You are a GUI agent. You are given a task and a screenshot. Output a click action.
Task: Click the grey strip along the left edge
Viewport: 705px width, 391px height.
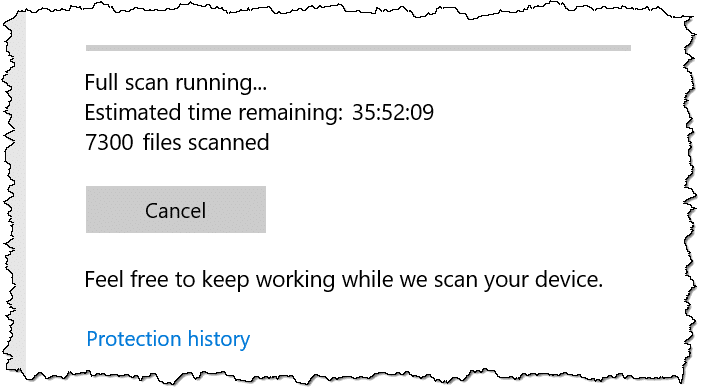(19, 193)
